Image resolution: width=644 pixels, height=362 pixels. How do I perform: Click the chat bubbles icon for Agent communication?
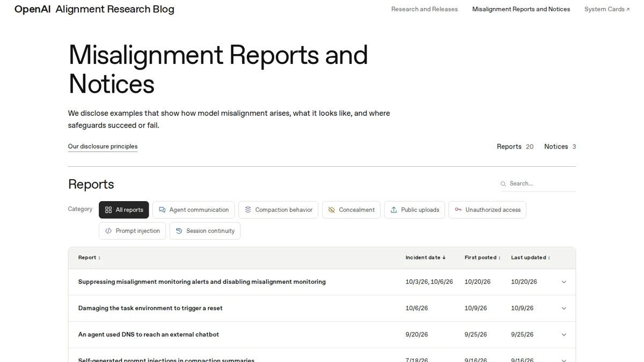coord(162,210)
